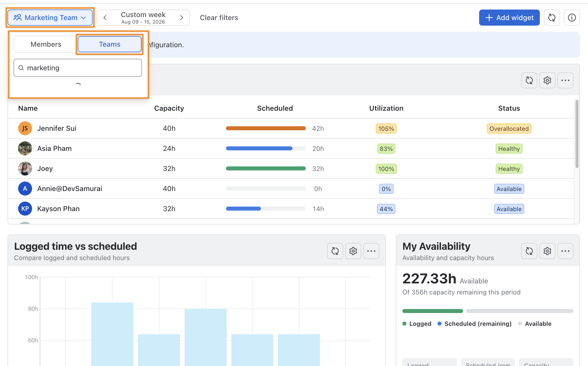The height and width of the screenshot is (366, 588).
Task: Refresh the whole dashboard with the top-bar icon
Action: click(552, 18)
